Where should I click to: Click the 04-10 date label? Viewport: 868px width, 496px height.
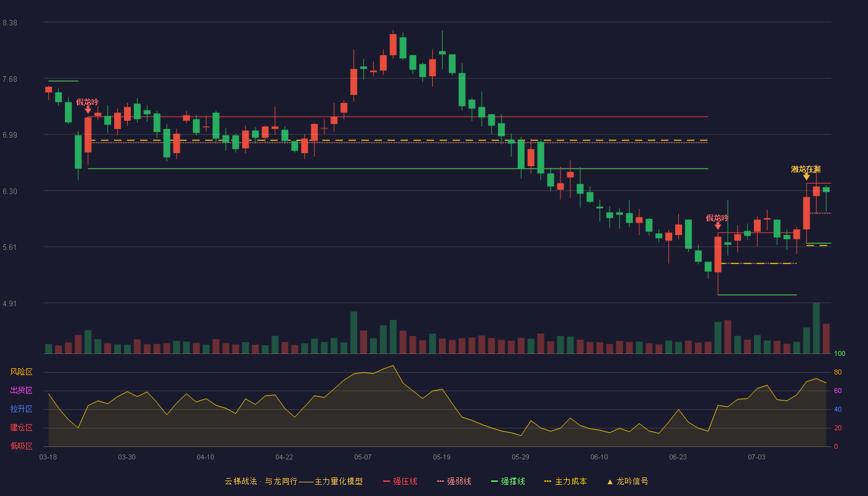pyautogui.click(x=205, y=457)
